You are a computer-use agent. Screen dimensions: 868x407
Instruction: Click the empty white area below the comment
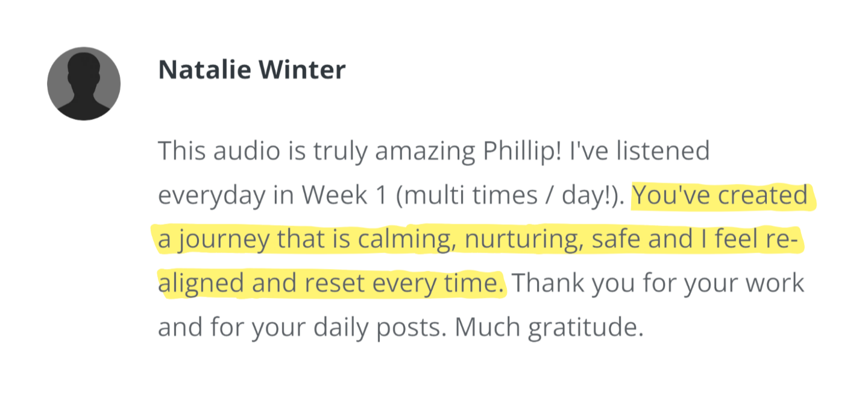[x=434, y=377]
